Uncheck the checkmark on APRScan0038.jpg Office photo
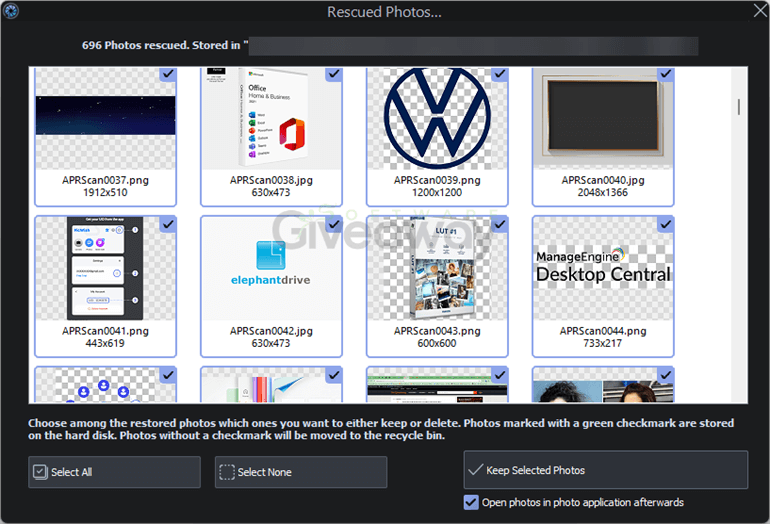The width and height of the screenshot is (770, 524). 334,74
